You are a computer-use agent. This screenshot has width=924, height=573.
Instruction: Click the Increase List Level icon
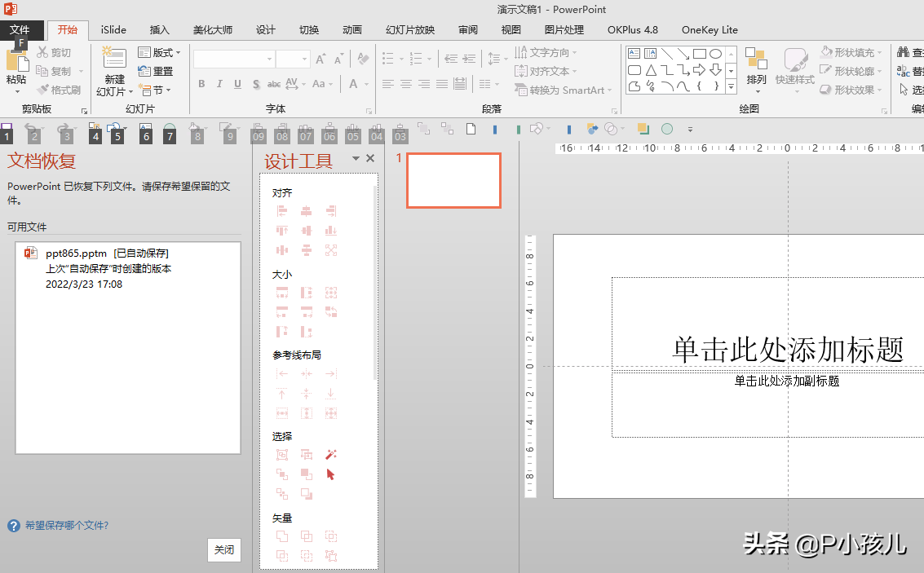(469, 59)
